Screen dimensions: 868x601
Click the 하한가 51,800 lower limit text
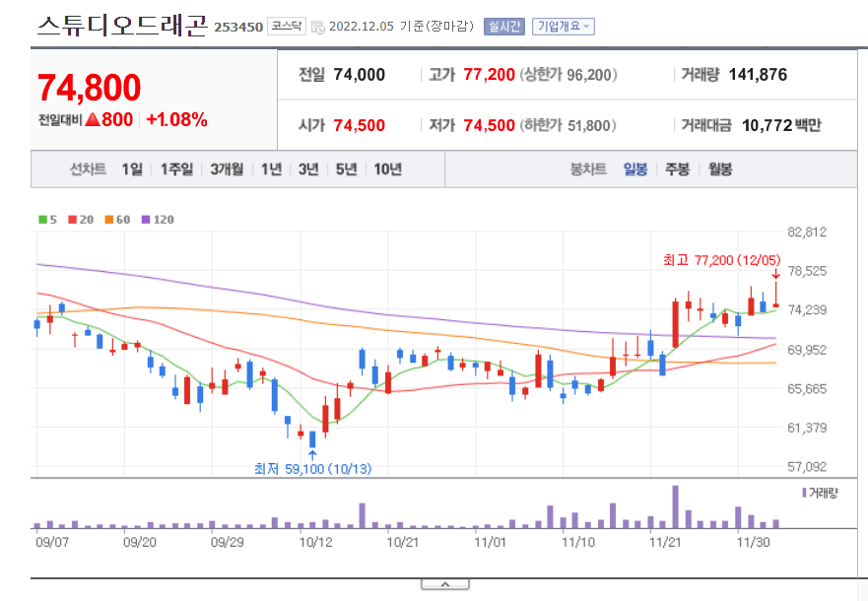pos(568,126)
